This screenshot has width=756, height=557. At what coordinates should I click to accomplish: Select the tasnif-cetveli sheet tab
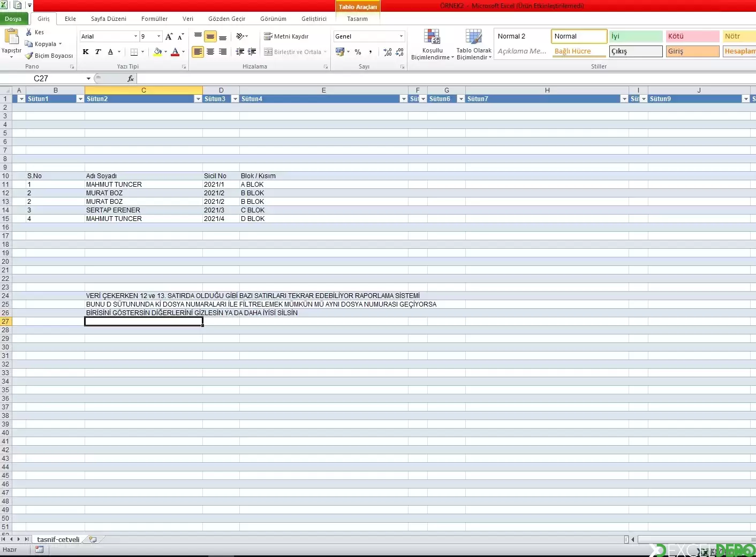point(58,539)
